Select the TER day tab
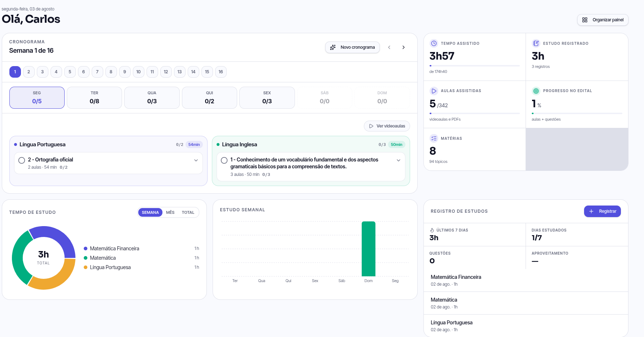 point(95,98)
